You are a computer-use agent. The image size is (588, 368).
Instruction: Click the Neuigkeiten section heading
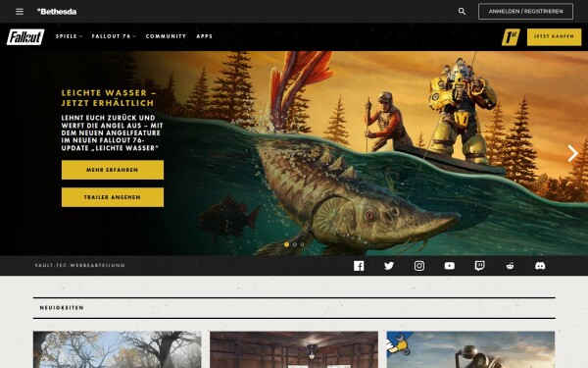pos(62,307)
